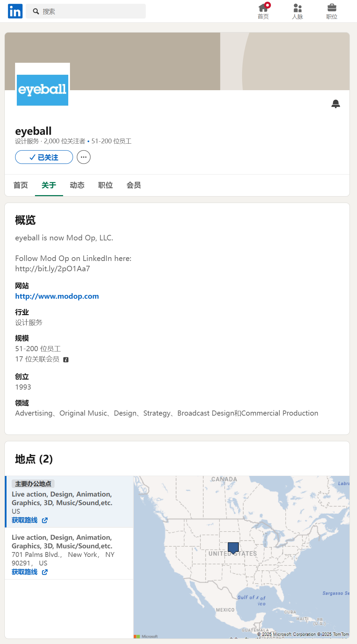Click 获取路线 for 701 Palms Blvd.

25,572
